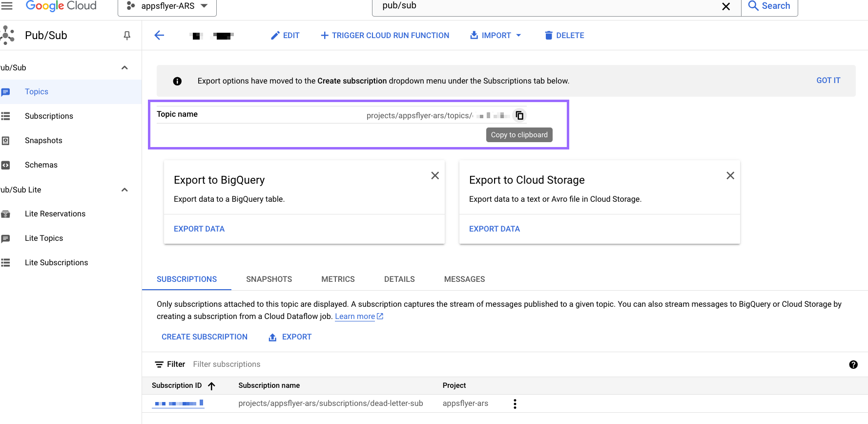
Task: Open the help icon for filter
Action: pos(853,364)
